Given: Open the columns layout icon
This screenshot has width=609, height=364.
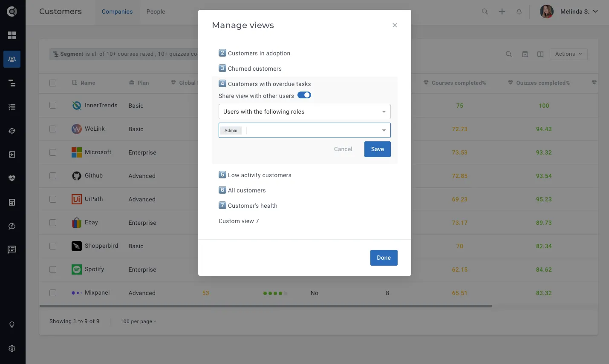Looking at the screenshot, I should pos(540,54).
